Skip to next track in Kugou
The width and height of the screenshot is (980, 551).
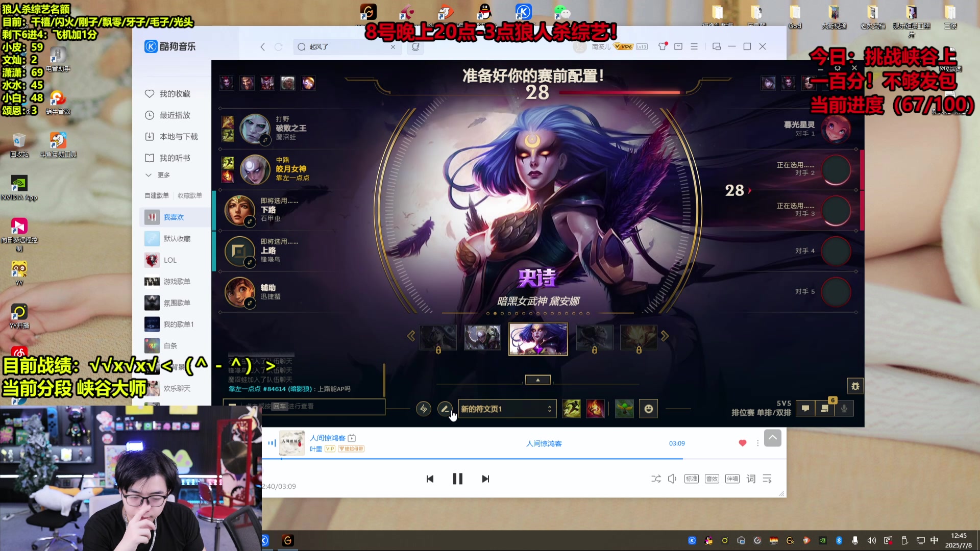tap(485, 479)
